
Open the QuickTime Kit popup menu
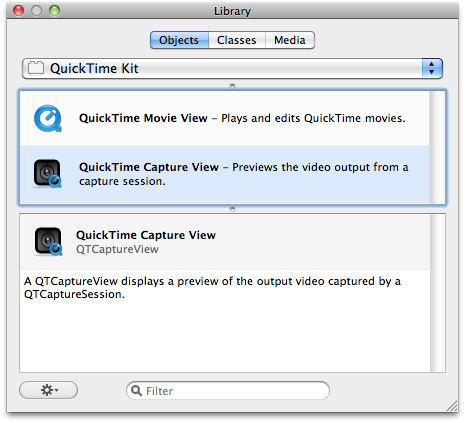(x=232, y=68)
